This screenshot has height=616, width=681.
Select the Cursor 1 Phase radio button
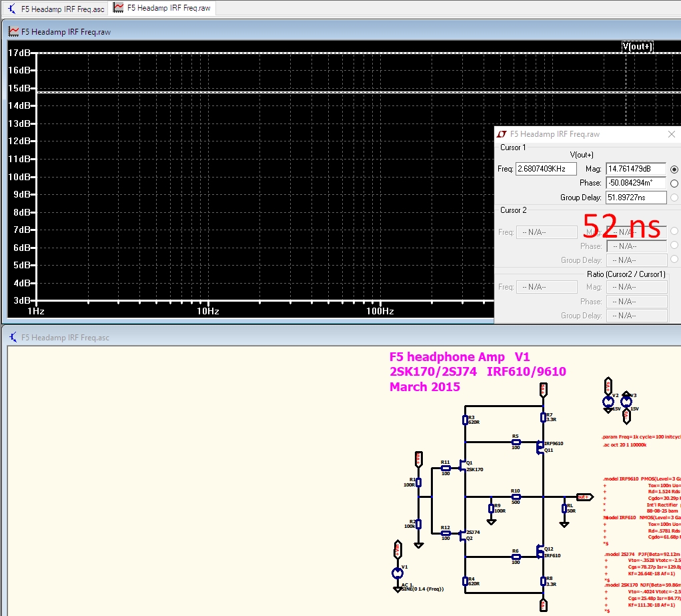click(674, 184)
